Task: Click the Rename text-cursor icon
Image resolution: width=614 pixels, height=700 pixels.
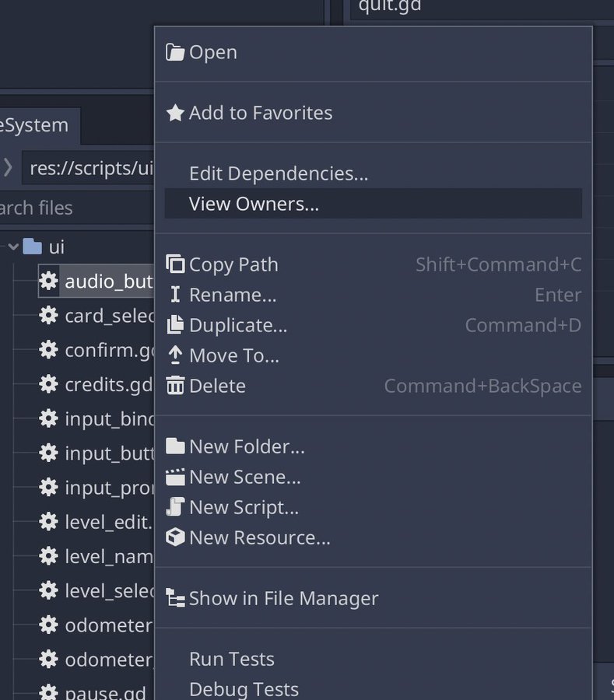Action: tap(175, 295)
